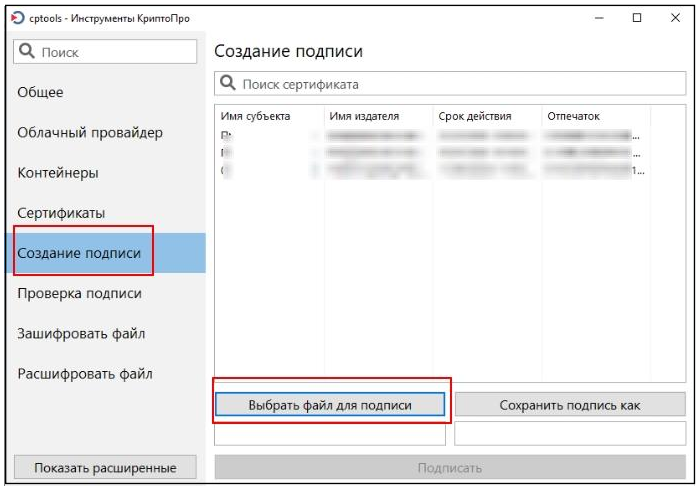Go to Контейнеры section
This screenshot has width=698, height=490.
58,173
